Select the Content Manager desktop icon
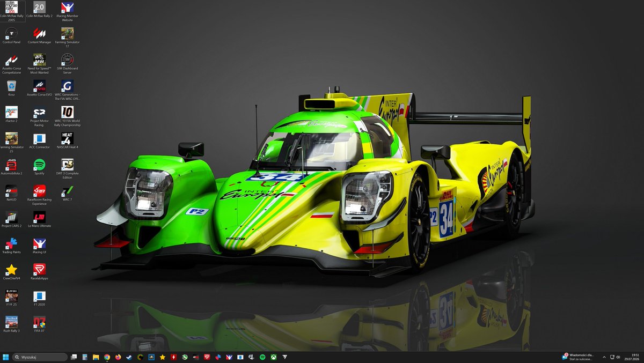Image resolution: width=644 pixels, height=363 pixels. (x=39, y=36)
